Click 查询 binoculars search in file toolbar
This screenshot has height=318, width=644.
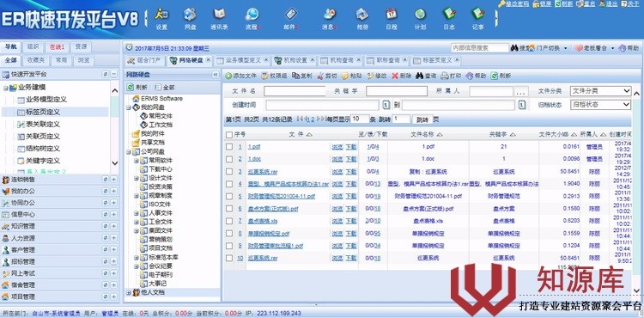(426, 76)
